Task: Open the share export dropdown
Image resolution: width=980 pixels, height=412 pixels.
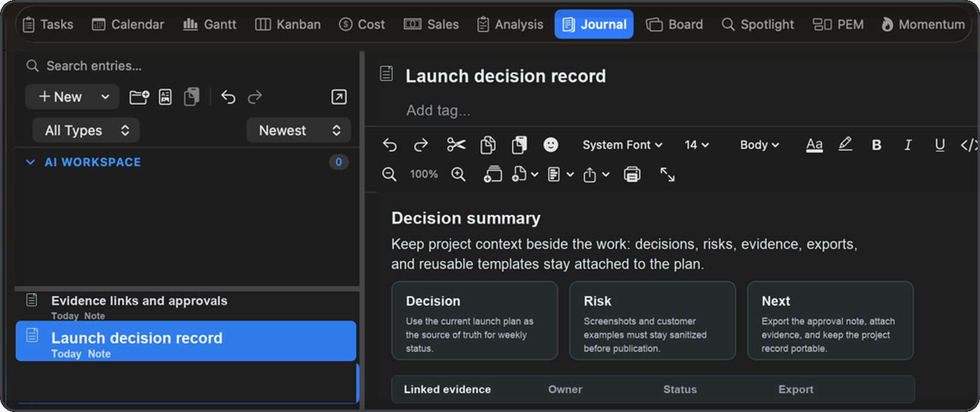Action: 596,174
